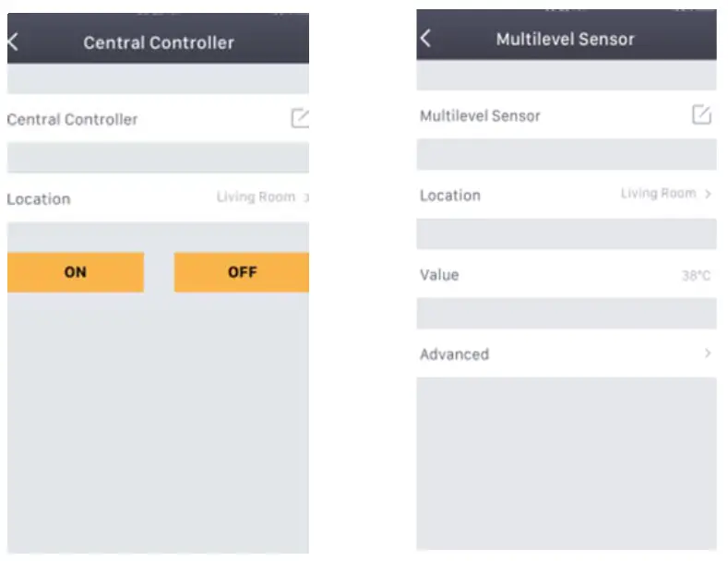Screen dimensions: 728x561
Task: Select the Value row label
Action: point(439,274)
